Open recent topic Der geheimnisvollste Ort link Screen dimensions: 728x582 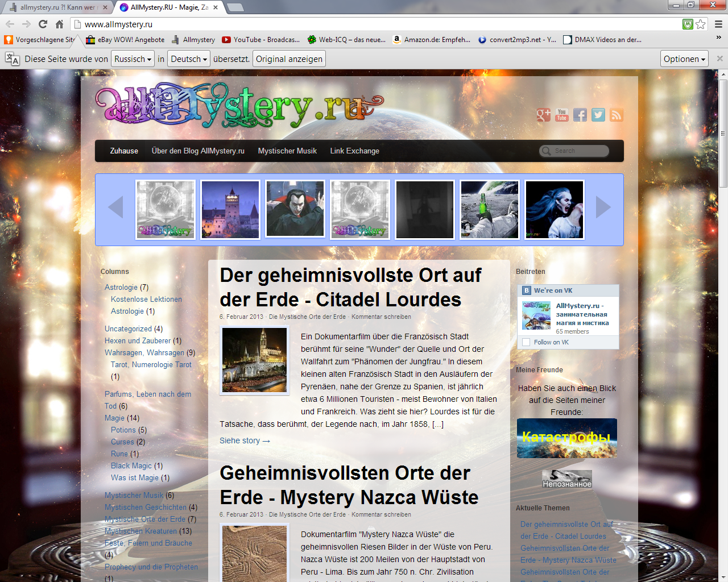click(566, 530)
